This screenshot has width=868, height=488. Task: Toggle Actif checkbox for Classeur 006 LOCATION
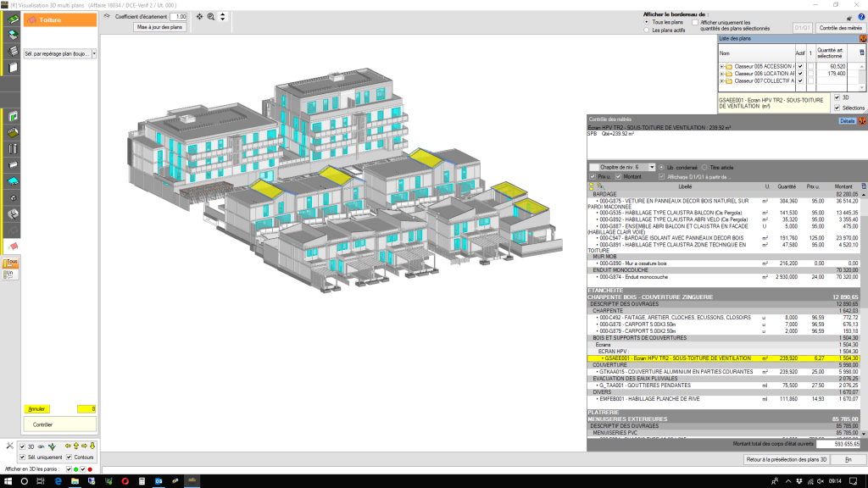click(800, 74)
